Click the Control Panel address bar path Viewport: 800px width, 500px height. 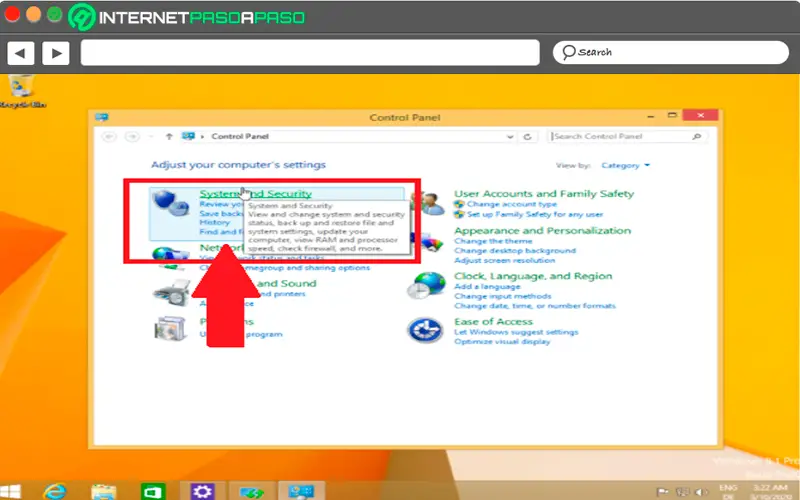347,136
